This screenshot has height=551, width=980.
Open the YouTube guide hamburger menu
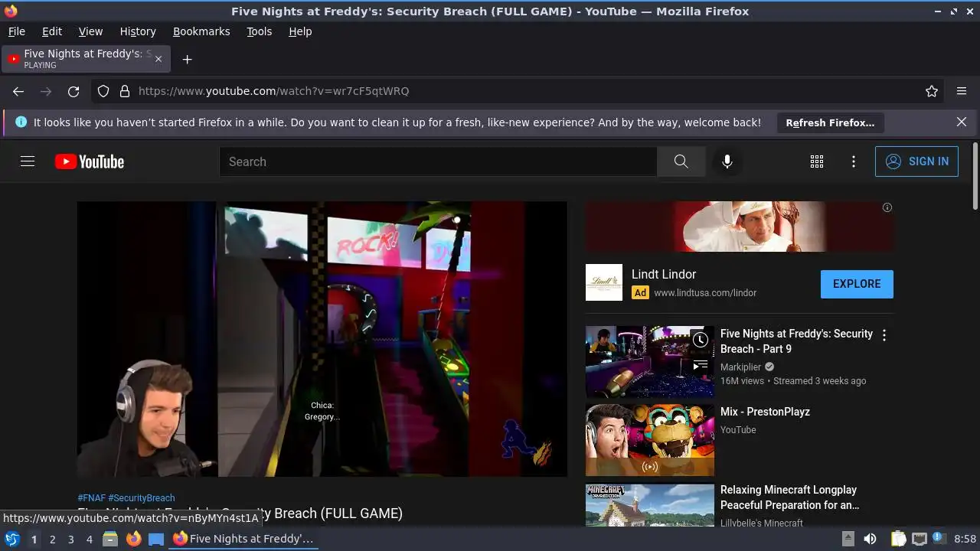pos(28,161)
